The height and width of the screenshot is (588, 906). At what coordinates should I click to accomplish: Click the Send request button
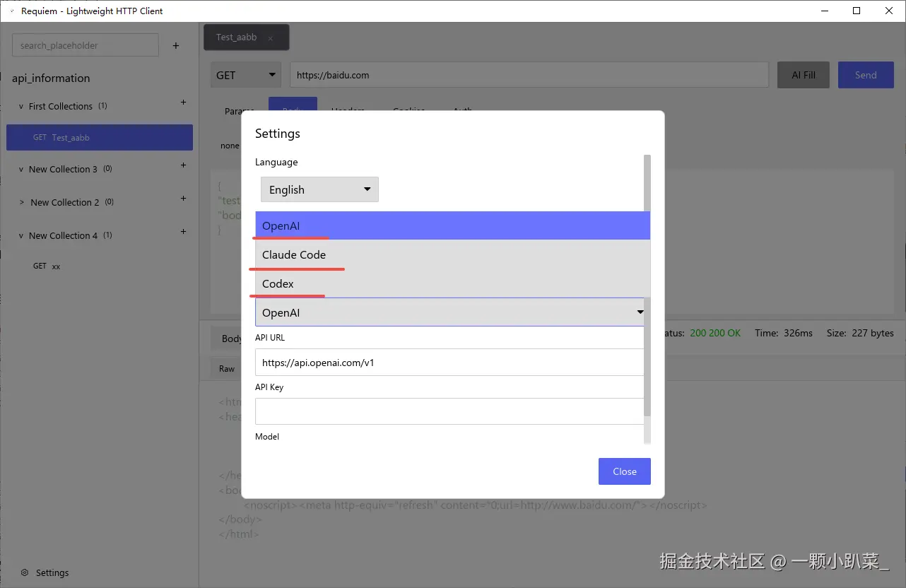[x=866, y=75]
